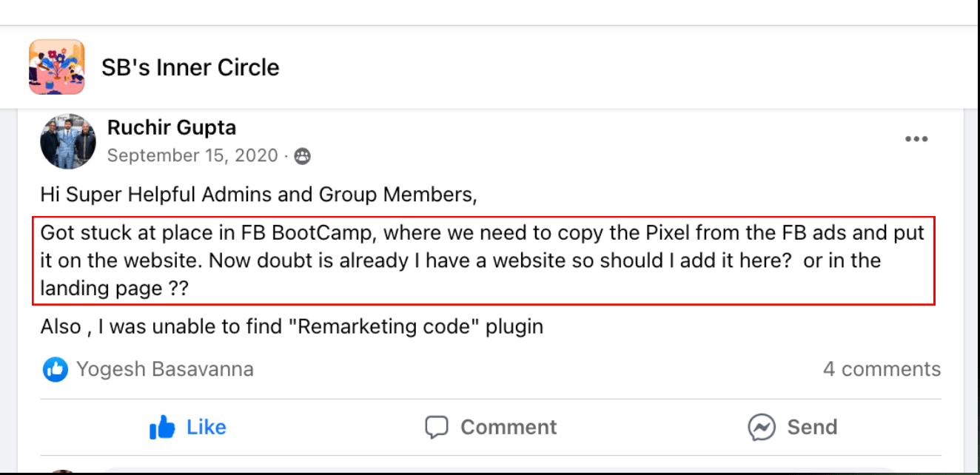This screenshot has width=980, height=475.
Task: Click the "Hi Super Helpful Admins" greeting line
Action: (x=258, y=195)
